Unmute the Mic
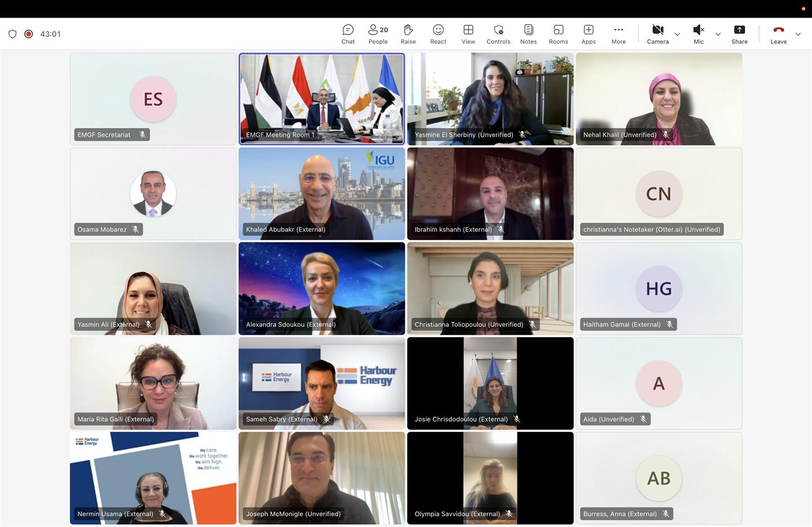The image size is (812, 527). (x=698, y=34)
